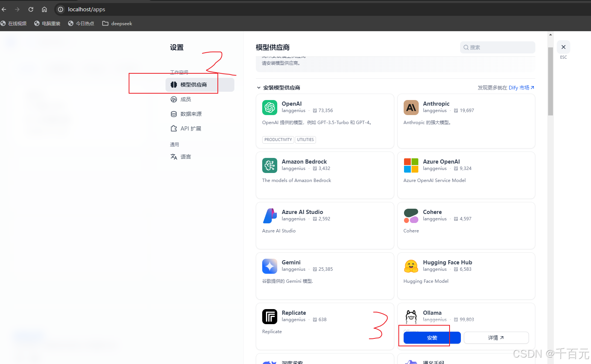Click the Amazon Bedrock card title
The image size is (591, 364).
304,162
